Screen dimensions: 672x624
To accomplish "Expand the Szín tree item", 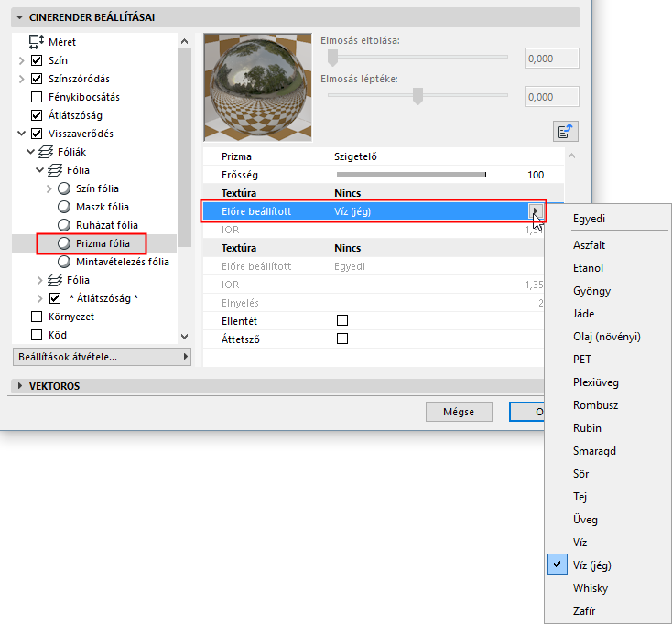I will [21, 60].
